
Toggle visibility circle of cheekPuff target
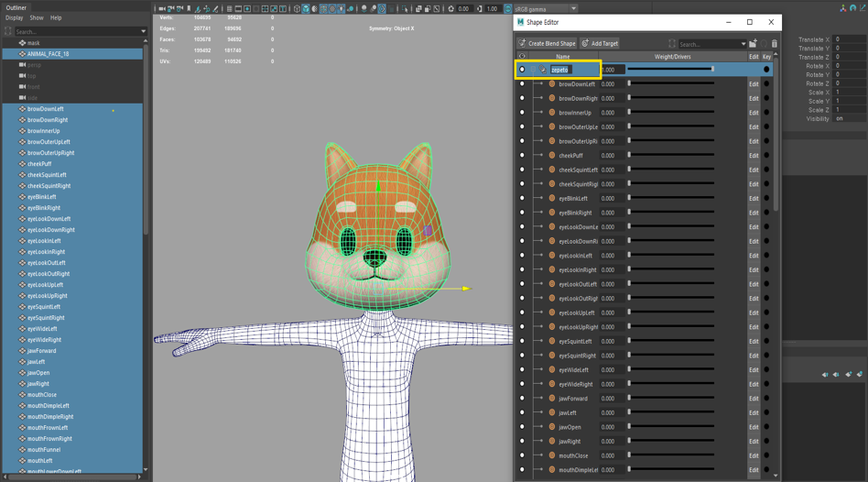522,156
